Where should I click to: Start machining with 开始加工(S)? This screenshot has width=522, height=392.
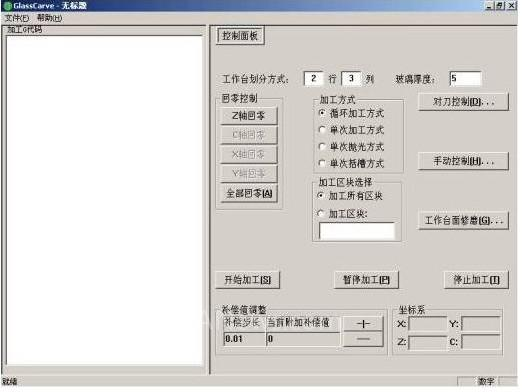[x=247, y=280]
